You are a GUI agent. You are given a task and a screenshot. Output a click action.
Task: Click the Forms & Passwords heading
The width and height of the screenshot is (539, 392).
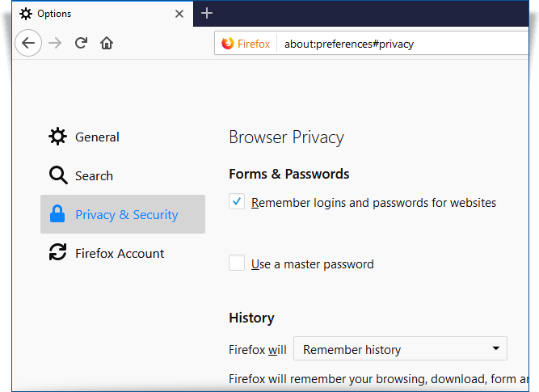click(x=289, y=174)
